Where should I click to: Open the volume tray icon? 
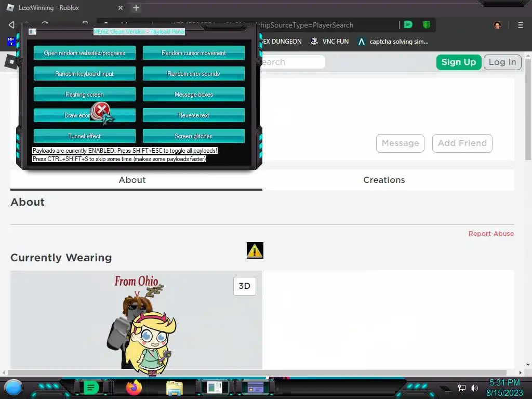[474, 388]
